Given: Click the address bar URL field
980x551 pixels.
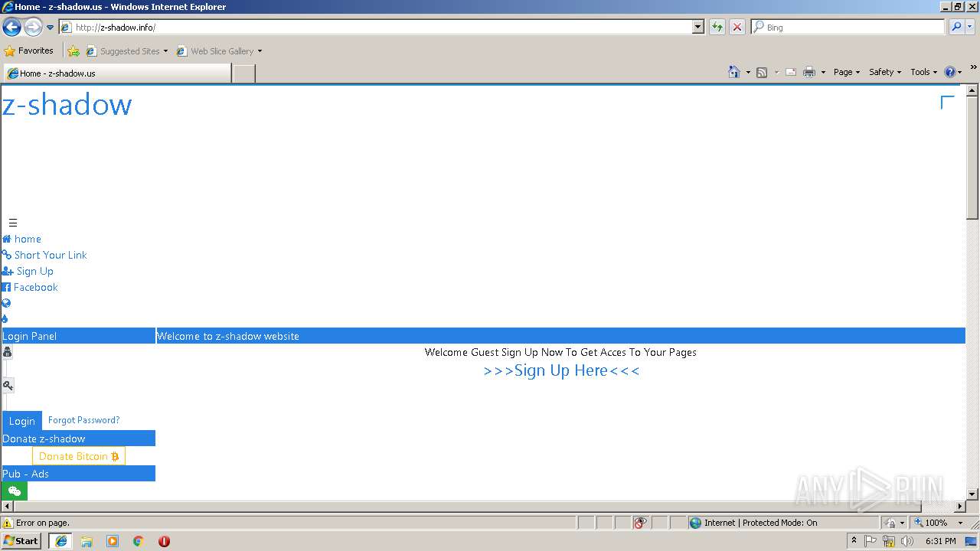Looking at the screenshot, I should [375, 27].
